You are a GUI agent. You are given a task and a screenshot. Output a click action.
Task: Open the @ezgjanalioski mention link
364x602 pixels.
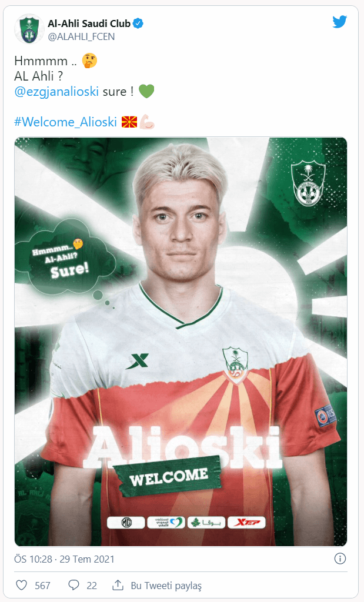coord(56,91)
